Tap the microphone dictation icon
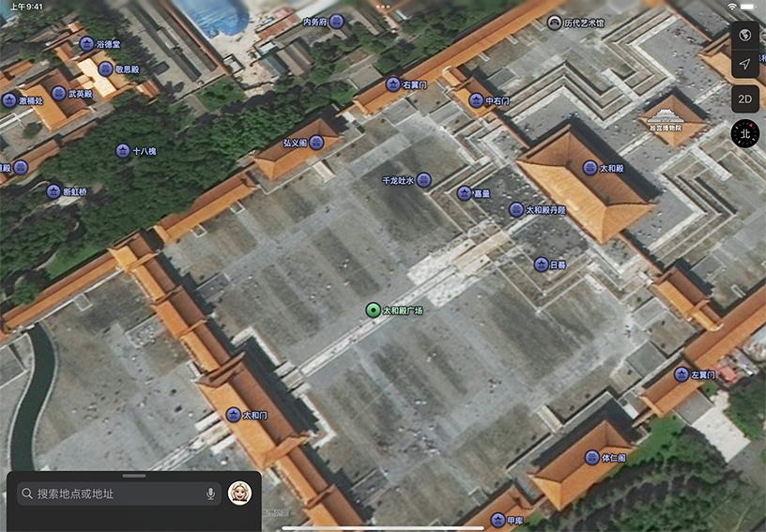The width and height of the screenshot is (766, 532). pos(210,494)
